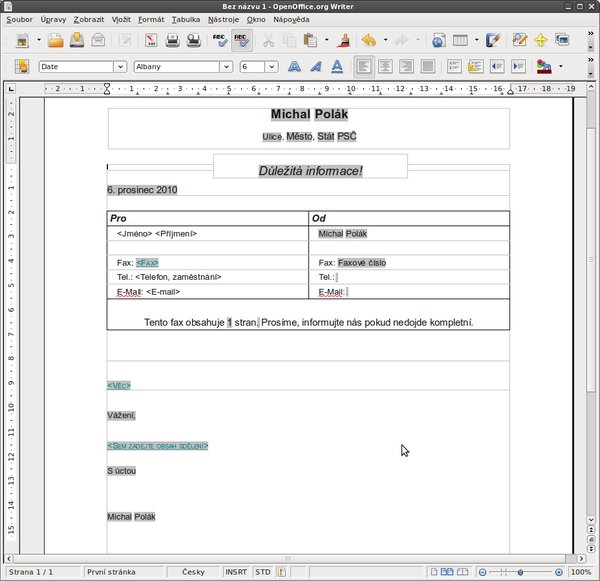This screenshot has height=581, width=600.
Task: Save the document with the Save icon
Action: coord(77,40)
